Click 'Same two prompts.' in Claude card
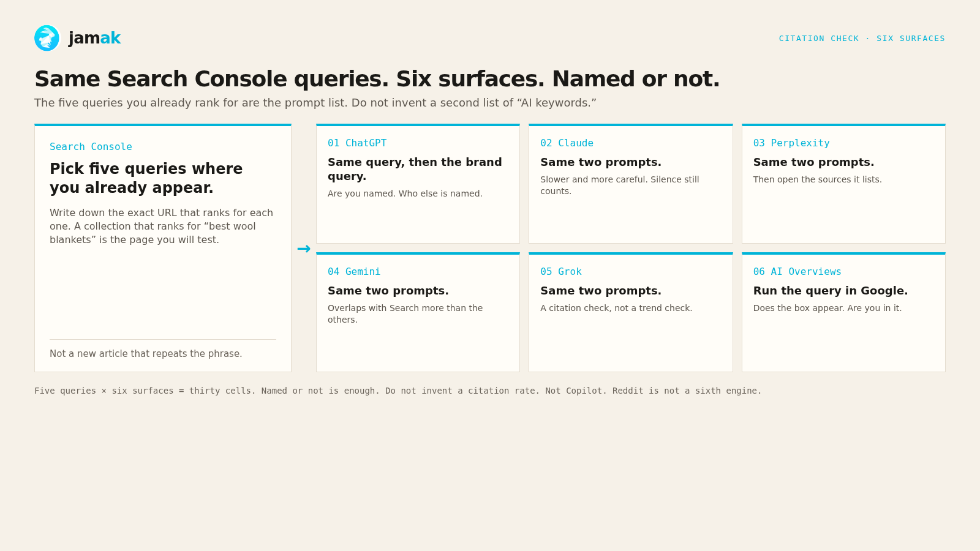 [x=601, y=162]
